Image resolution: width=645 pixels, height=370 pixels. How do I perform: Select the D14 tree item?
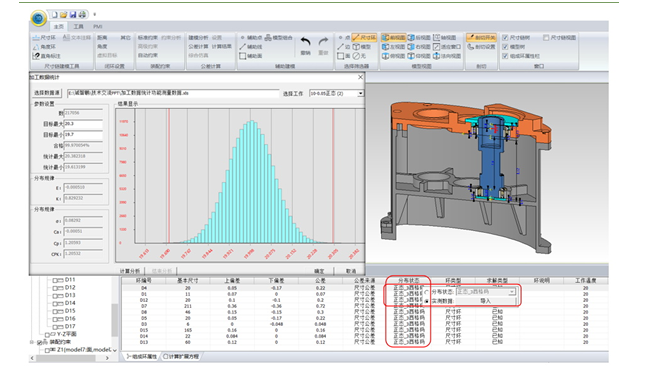coord(70,303)
